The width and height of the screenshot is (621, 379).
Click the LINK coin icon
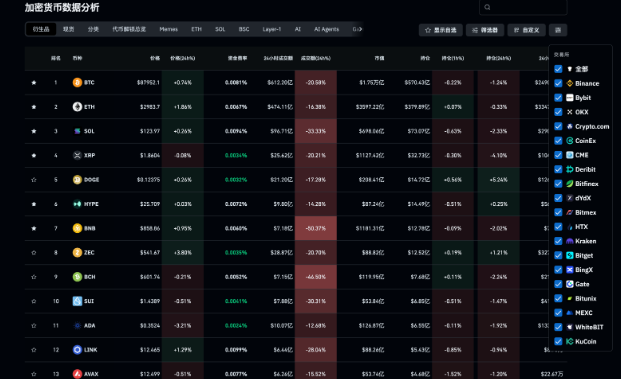point(77,350)
